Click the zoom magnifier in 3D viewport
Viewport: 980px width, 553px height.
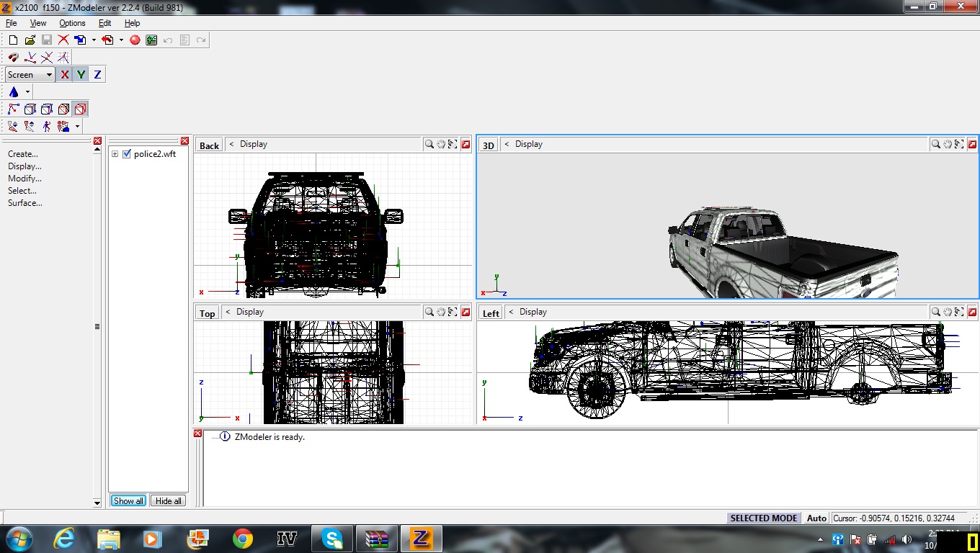click(x=935, y=144)
